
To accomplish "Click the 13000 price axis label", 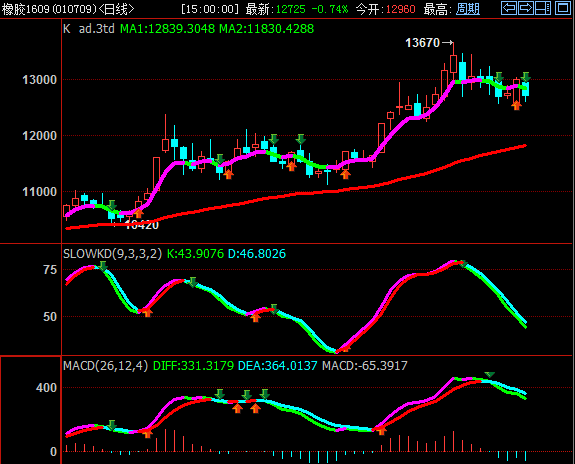I will (40, 80).
